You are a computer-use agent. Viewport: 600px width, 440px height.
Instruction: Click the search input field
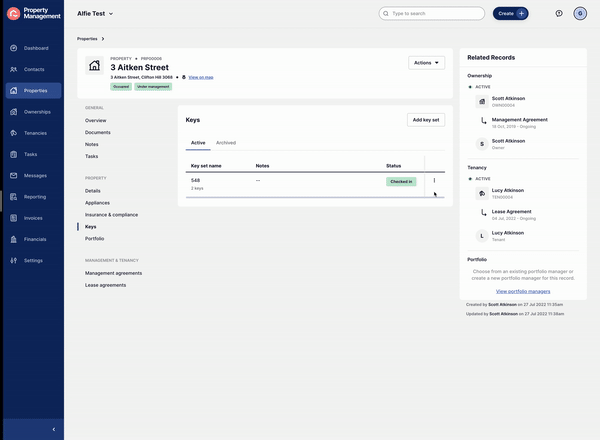coord(432,13)
